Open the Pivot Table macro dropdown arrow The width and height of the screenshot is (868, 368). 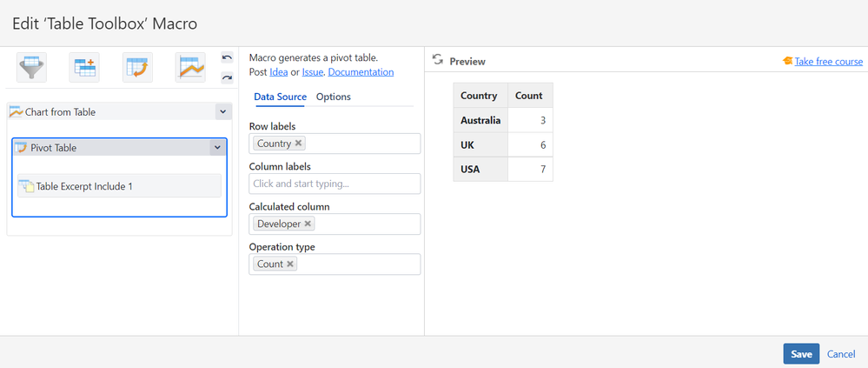[216, 148]
